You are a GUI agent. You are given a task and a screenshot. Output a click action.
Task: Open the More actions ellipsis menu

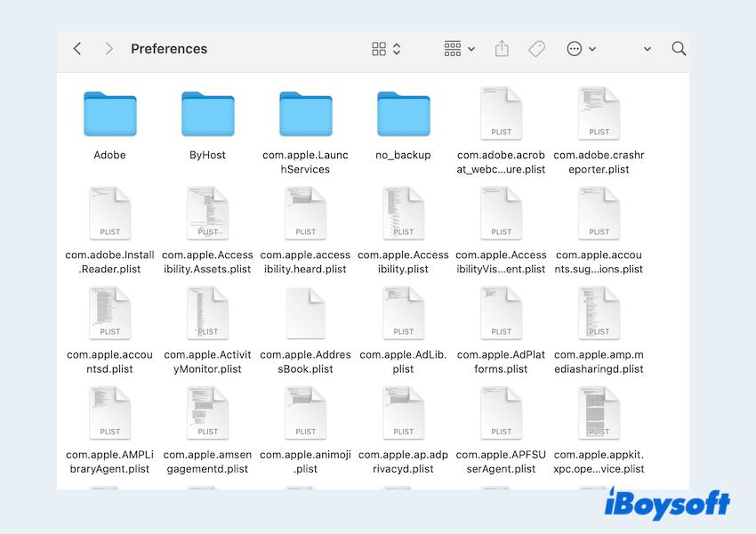click(581, 49)
